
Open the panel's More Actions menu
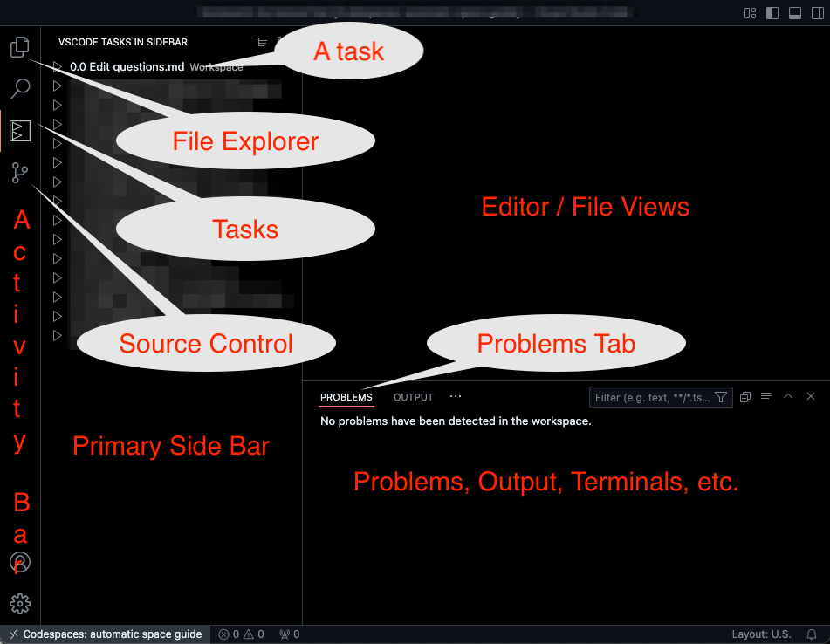tap(455, 396)
